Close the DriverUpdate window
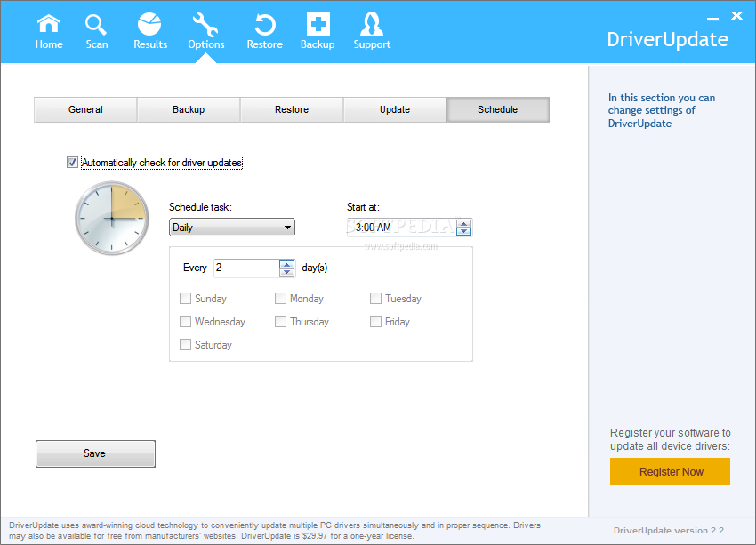This screenshot has height=545, width=756. [x=736, y=16]
